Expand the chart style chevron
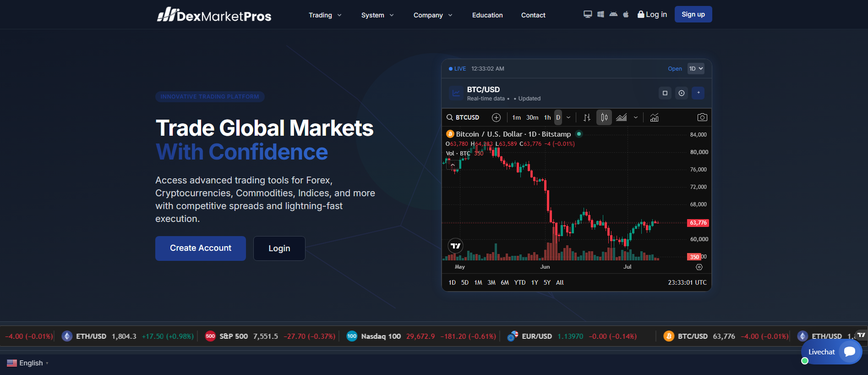868x375 pixels. point(636,117)
